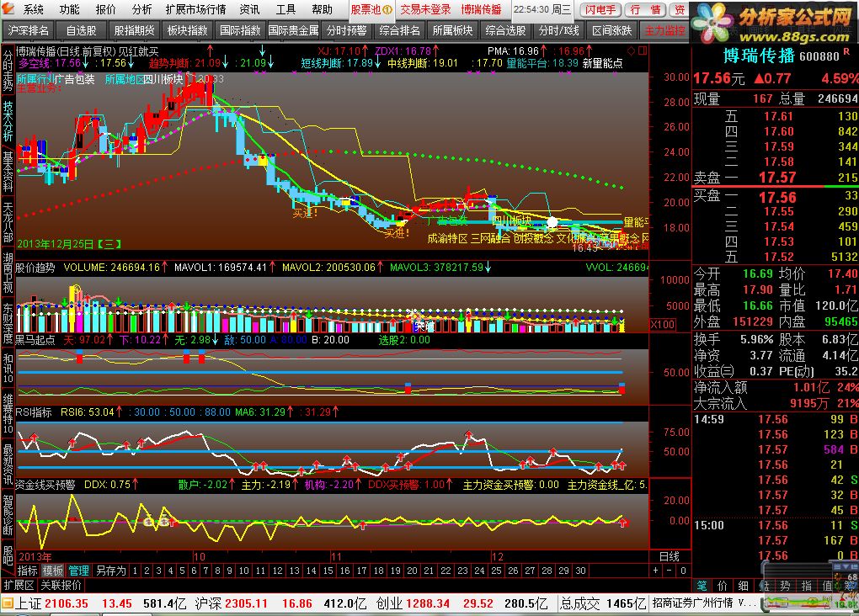Click the yellow icon left of 上证 in status bar

pos(7,604)
